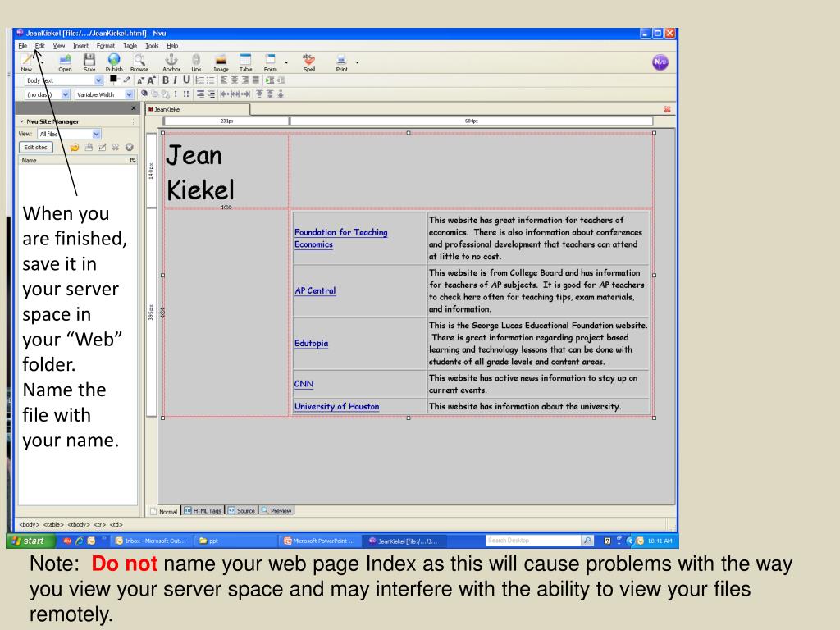This screenshot has height=630, width=840.
Task: Increase font size with larger A icon
Action: pos(151,80)
